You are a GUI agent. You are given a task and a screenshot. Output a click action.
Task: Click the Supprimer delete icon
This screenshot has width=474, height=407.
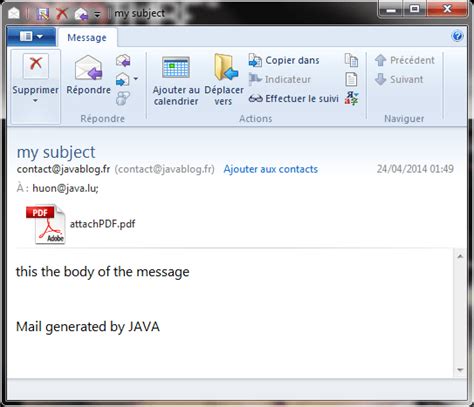click(x=36, y=66)
